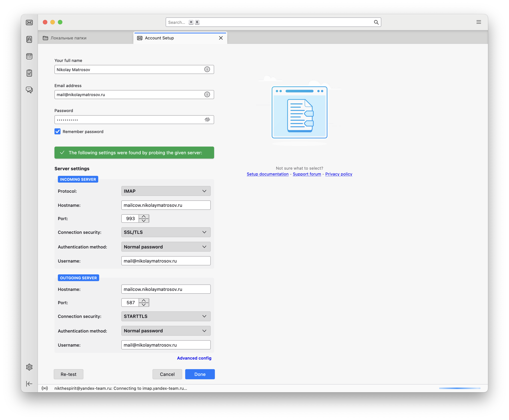Viewport: 509px width, 420px height.
Task: Open the Setup documentation link
Action: tap(267, 174)
